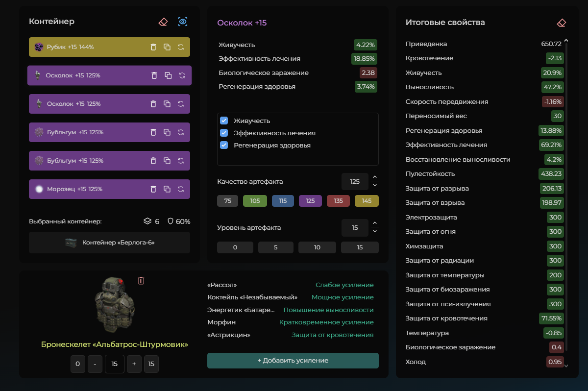
Task: Open the Повышение выносливости selector
Action: pos(328,310)
